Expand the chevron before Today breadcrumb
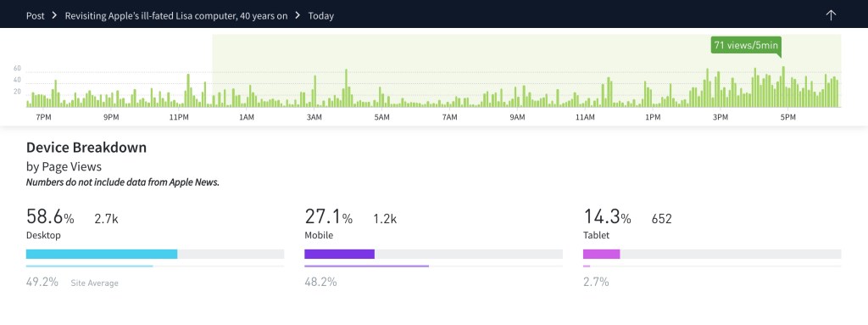The image size is (868, 325). tap(298, 15)
